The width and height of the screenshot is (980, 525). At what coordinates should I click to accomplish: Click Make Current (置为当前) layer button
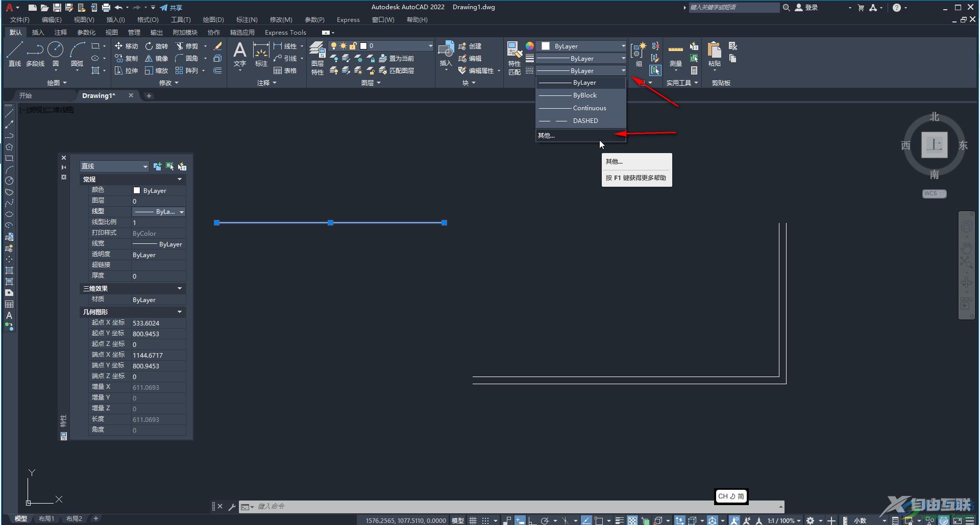pyautogui.click(x=396, y=58)
